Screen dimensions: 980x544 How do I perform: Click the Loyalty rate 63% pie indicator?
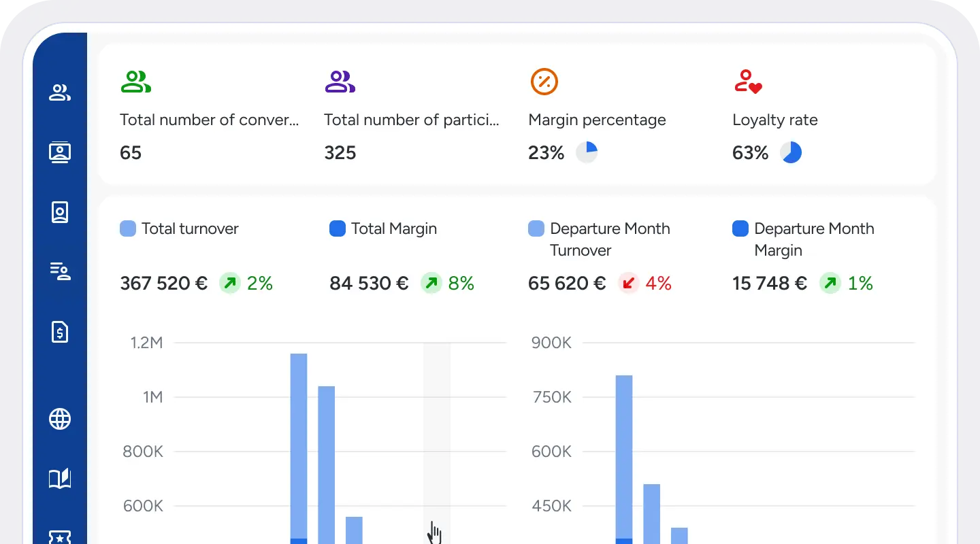point(791,152)
